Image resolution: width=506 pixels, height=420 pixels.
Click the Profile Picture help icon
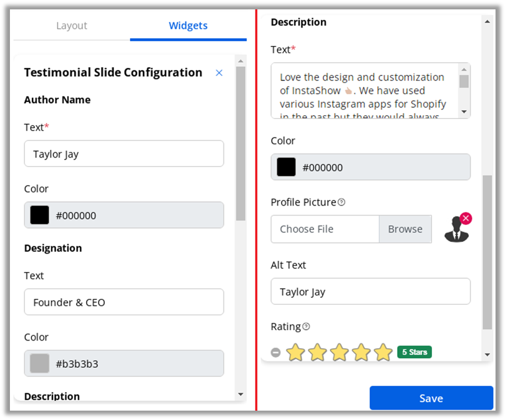342,202
